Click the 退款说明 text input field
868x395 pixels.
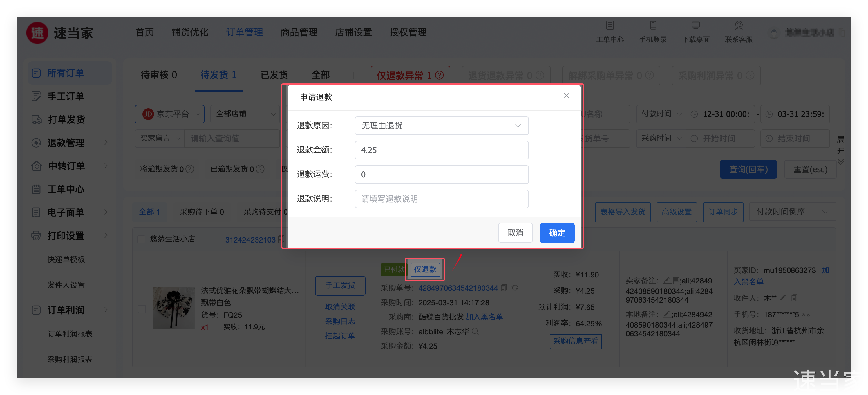tap(441, 199)
